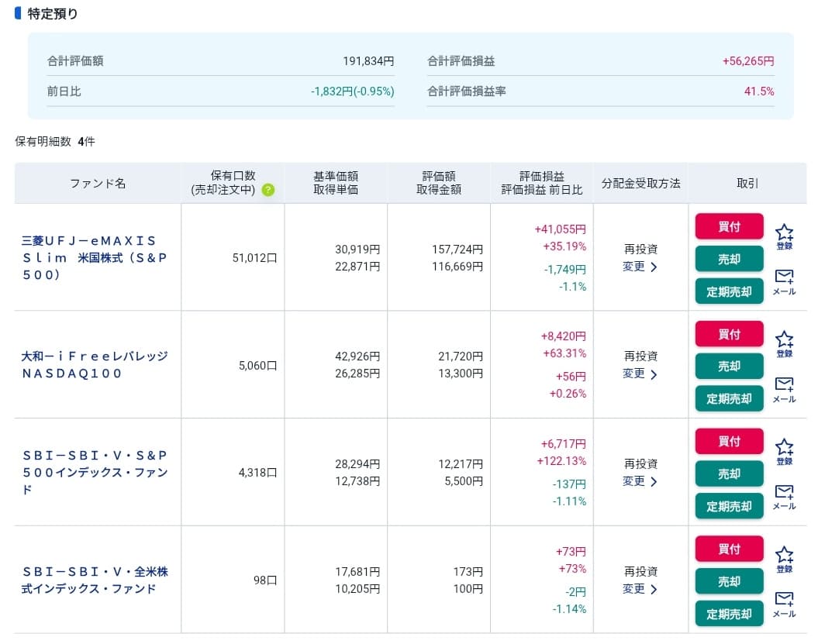Click star 登録 icon for SBI・V・S&P500 fund
The height and width of the screenshot is (644, 818).
(784, 448)
